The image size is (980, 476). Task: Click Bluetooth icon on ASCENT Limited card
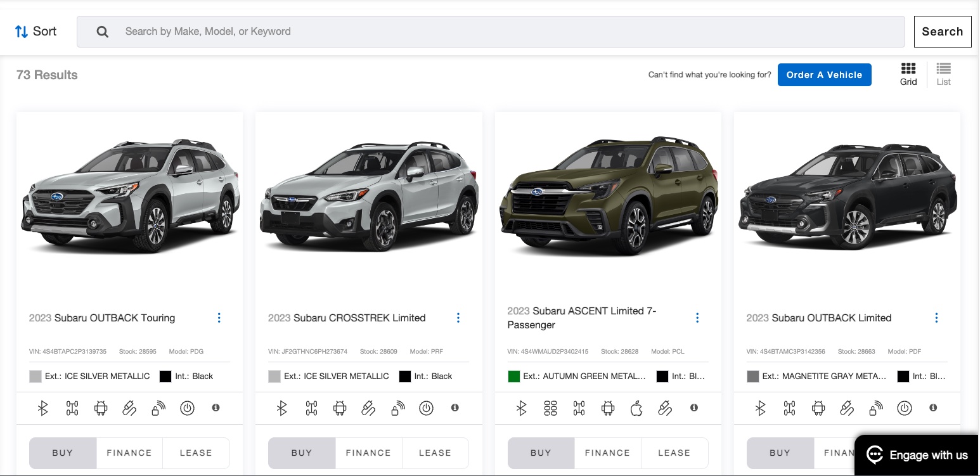[x=522, y=408]
